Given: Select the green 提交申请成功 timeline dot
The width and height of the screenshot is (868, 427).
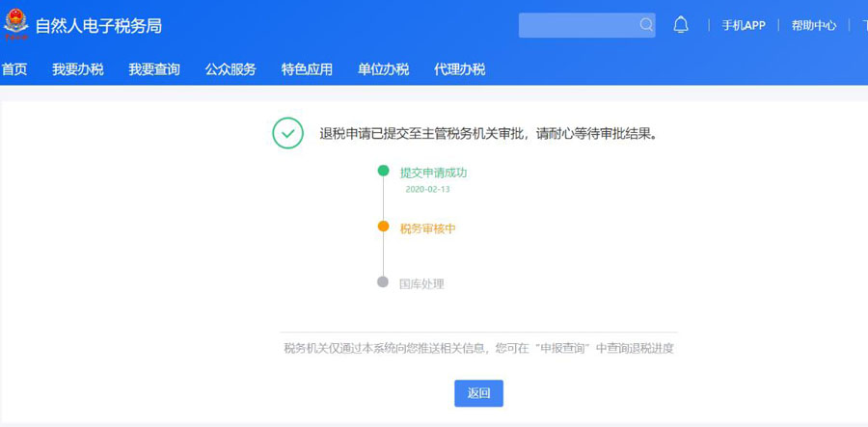Looking at the screenshot, I should (x=383, y=172).
